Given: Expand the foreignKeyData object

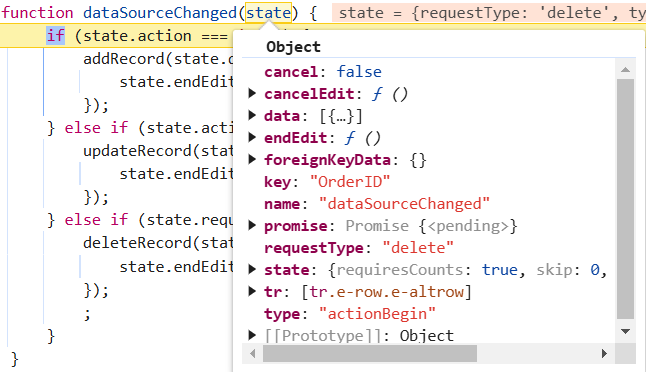Looking at the screenshot, I should pyautogui.click(x=252, y=159).
